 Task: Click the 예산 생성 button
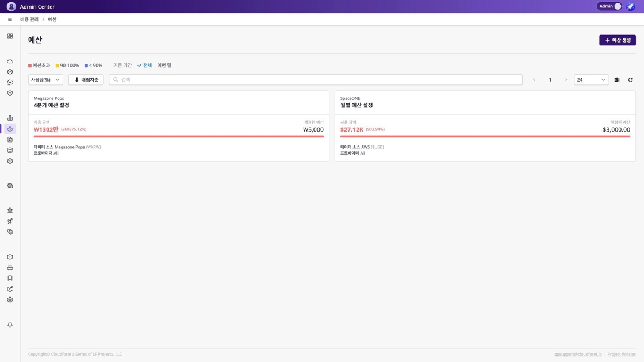point(617,40)
